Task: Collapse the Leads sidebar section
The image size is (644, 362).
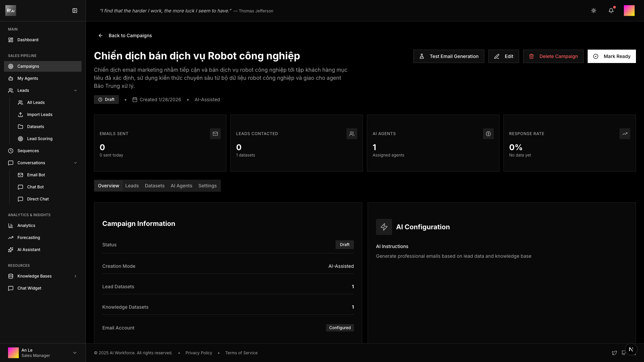Action: [x=75, y=90]
